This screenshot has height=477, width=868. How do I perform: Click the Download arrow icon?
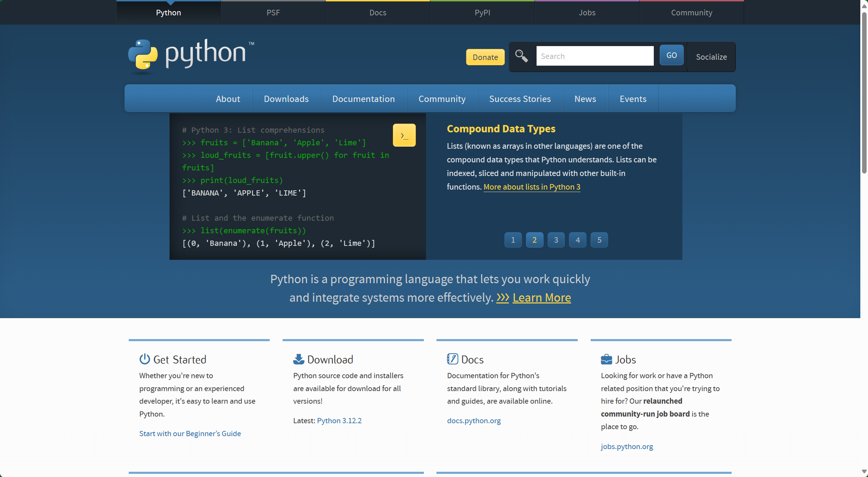coord(299,359)
